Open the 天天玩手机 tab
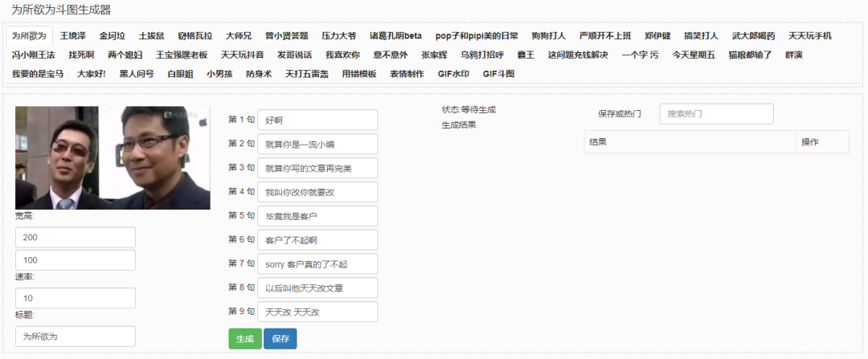This screenshot has width=868, height=359. pyautogui.click(x=809, y=36)
